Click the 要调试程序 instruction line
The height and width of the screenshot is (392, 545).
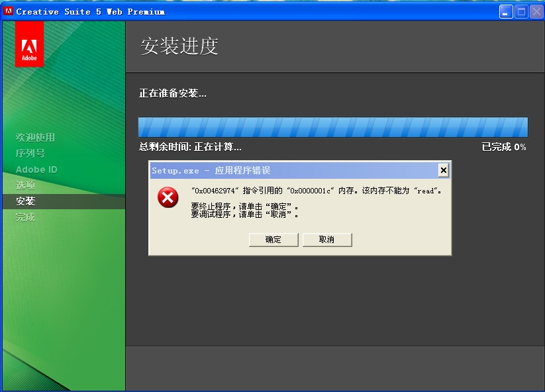click(x=244, y=215)
